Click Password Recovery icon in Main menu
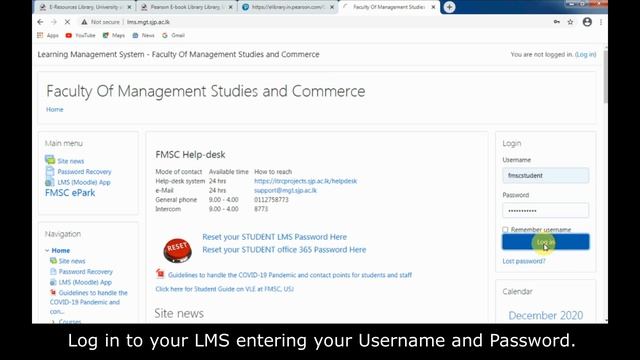The height and width of the screenshot is (360, 640). 50,171
